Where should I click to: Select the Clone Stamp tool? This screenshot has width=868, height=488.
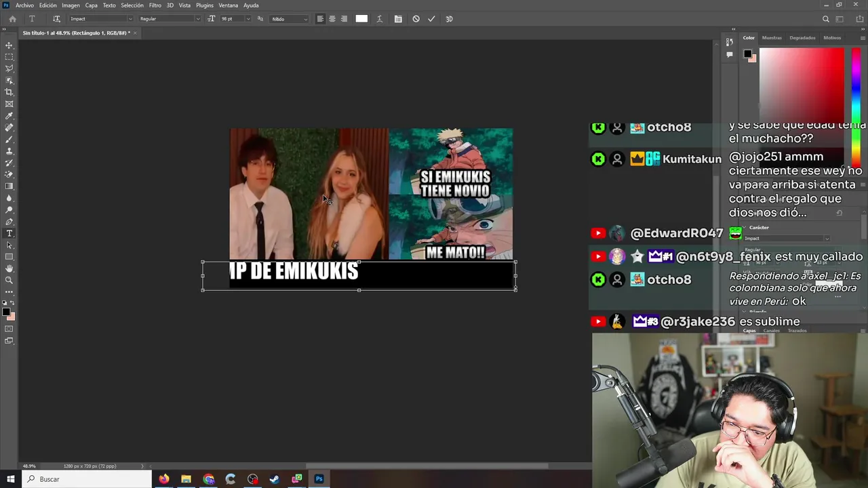point(9,151)
